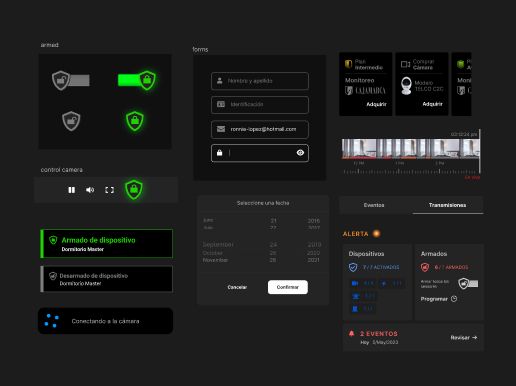516x386 pixels.
Task: Click green armed shield in camera control bar
Action: coord(134,190)
